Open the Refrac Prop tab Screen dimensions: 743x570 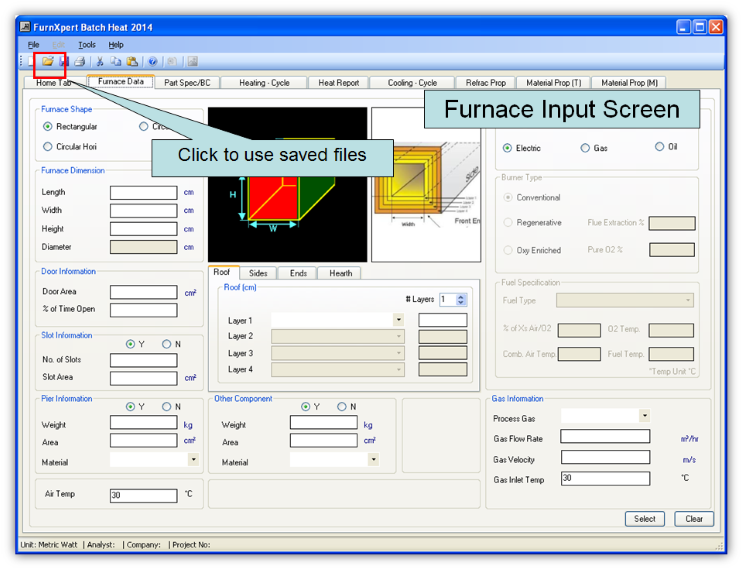[486, 83]
